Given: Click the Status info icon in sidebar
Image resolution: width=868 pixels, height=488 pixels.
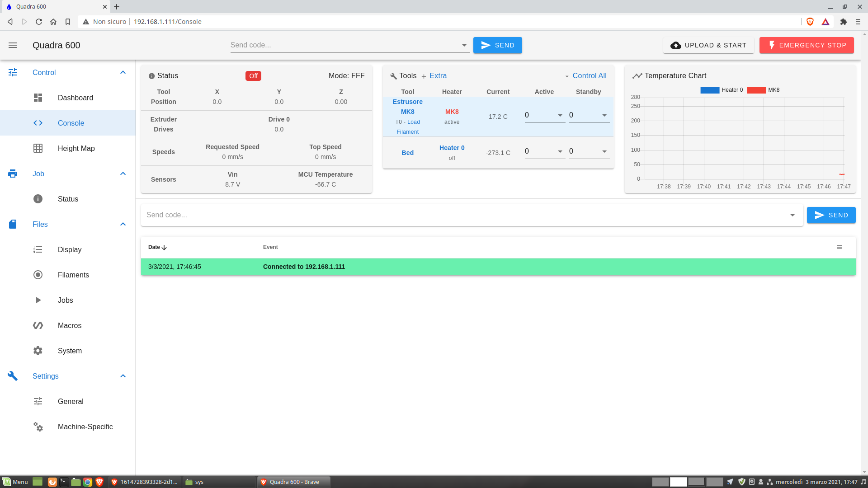Looking at the screenshot, I should pos(38,199).
